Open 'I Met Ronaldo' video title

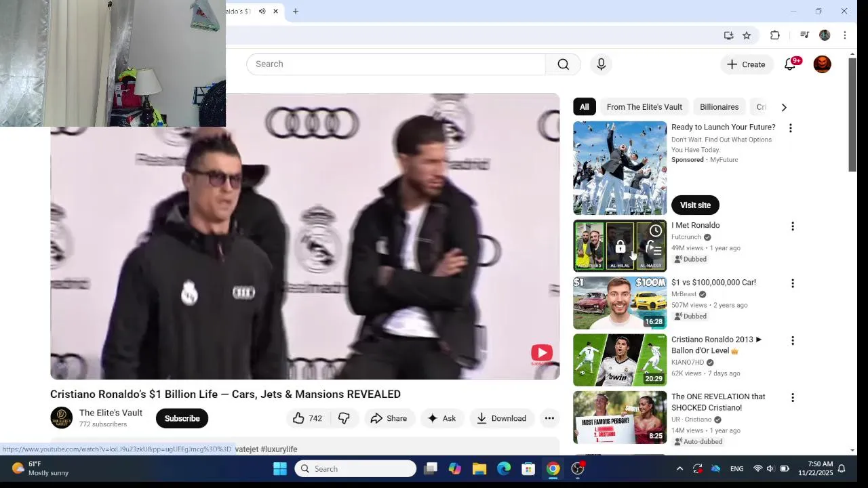tap(695, 225)
